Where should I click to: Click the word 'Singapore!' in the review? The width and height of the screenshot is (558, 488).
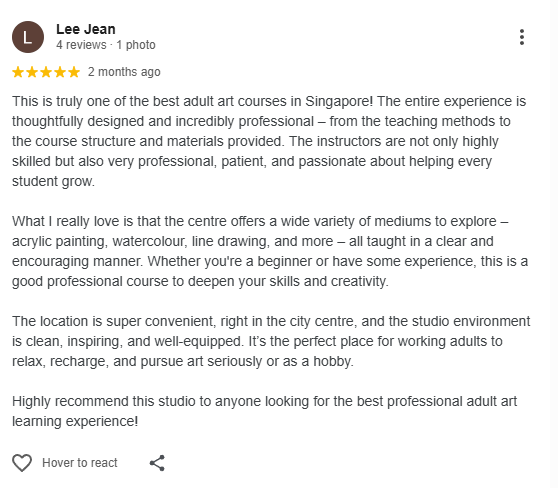339,101
